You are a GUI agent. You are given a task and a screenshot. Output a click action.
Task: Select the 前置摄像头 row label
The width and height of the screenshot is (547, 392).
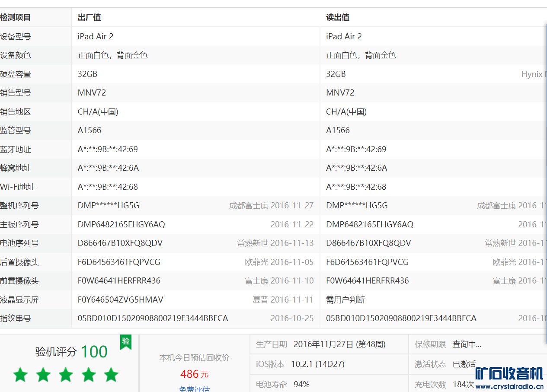pyautogui.click(x=19, y=281)
